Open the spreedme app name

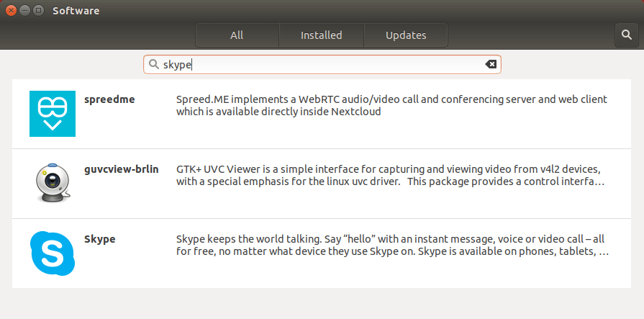coord(109,99)
